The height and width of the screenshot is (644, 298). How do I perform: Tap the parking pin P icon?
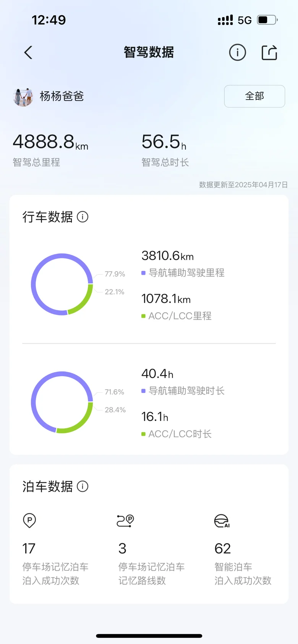click(x=29, y=520)
